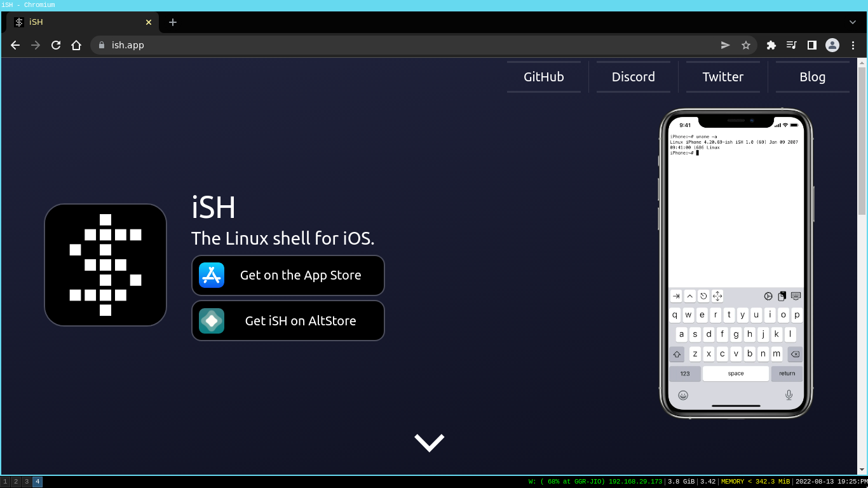This screenshot has width=868, height=488.
Task: Expand the page with the down chevron
Action: pyautogui.click(x=429, y=442)
